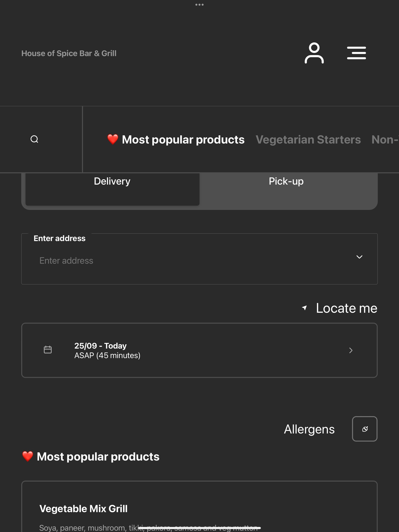The image size is (399, 532).
Task: Tap the search magnifier icon
Action: pyautogui.click(x=34, y=139)
